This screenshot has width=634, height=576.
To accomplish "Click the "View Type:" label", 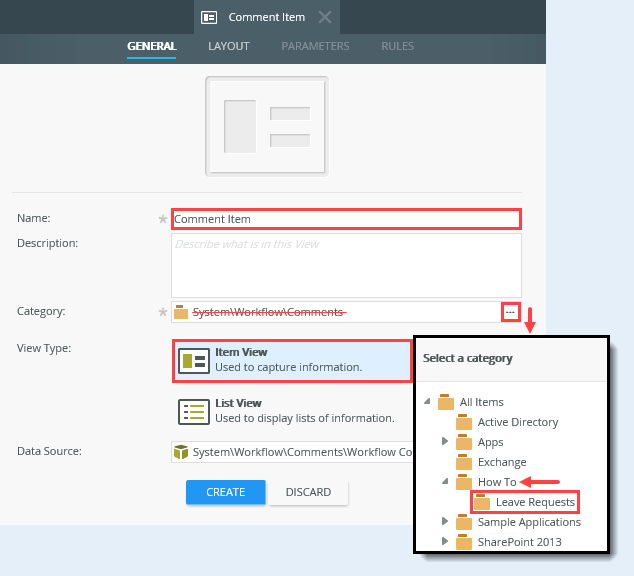I will click(44, 348).
